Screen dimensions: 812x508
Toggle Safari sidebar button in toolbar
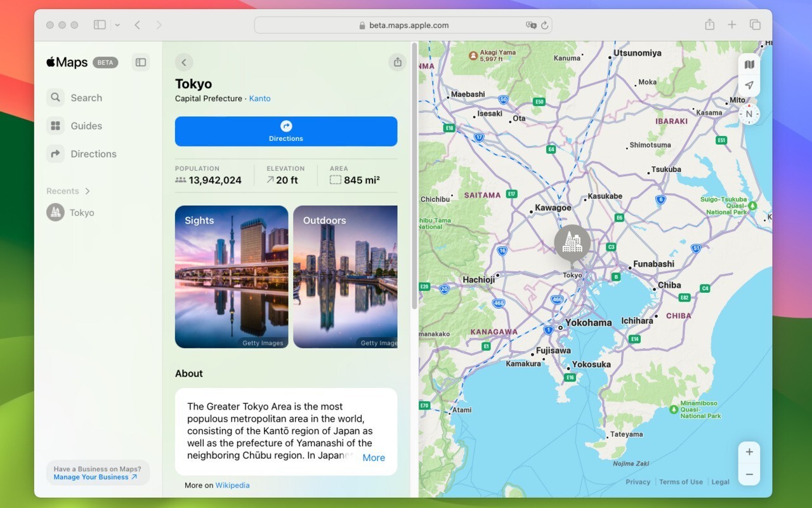point(100,25)
